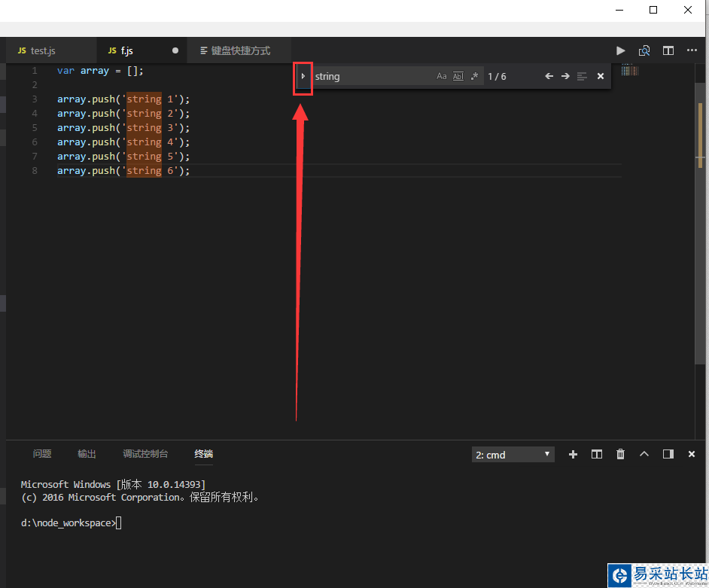Click code line 'string 2' push

point(123,114)
